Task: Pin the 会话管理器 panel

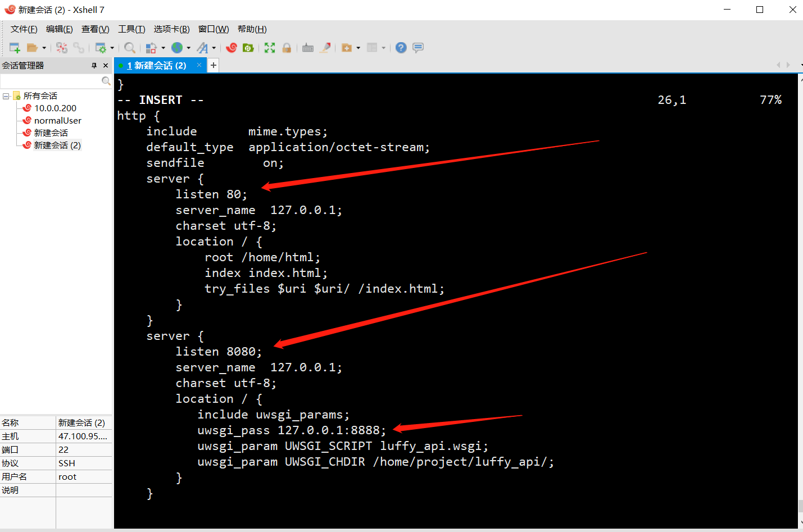Action: click(94, 66)
